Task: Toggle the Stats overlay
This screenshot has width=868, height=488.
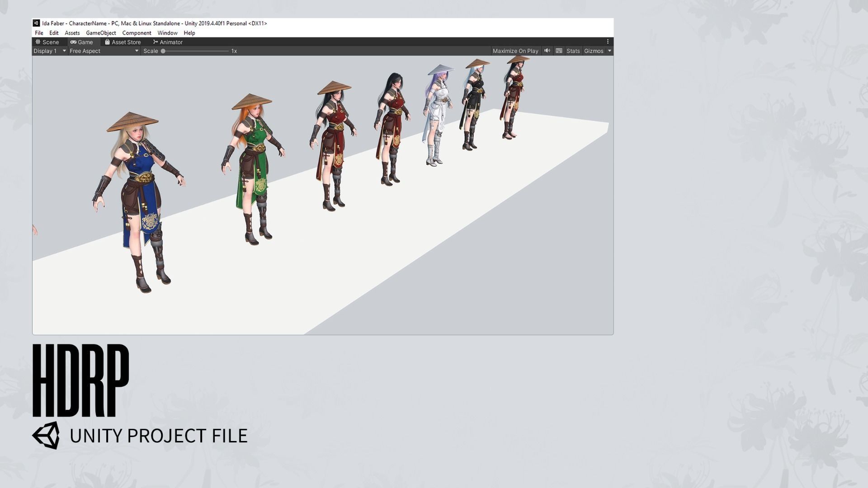Action: coord(573,51)
